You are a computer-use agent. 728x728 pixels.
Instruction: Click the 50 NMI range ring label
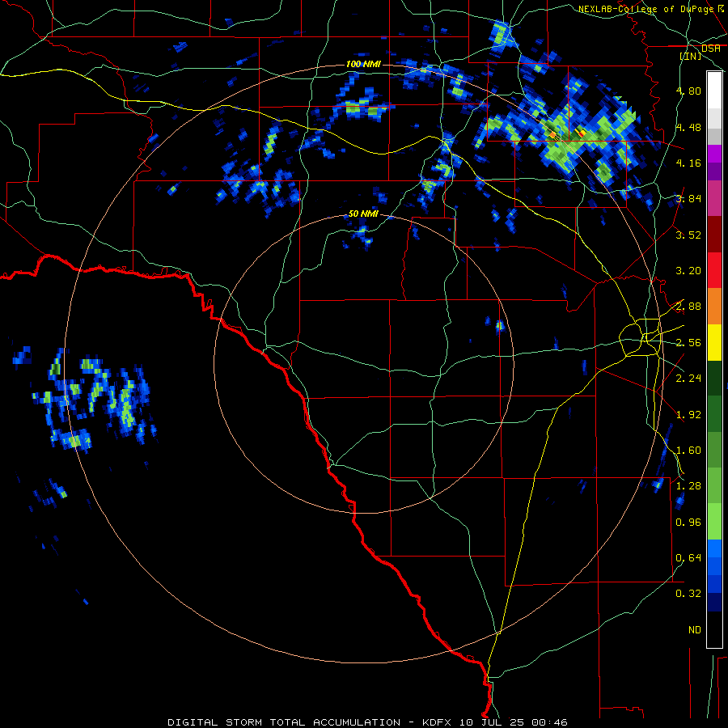[x=363, y=214]
